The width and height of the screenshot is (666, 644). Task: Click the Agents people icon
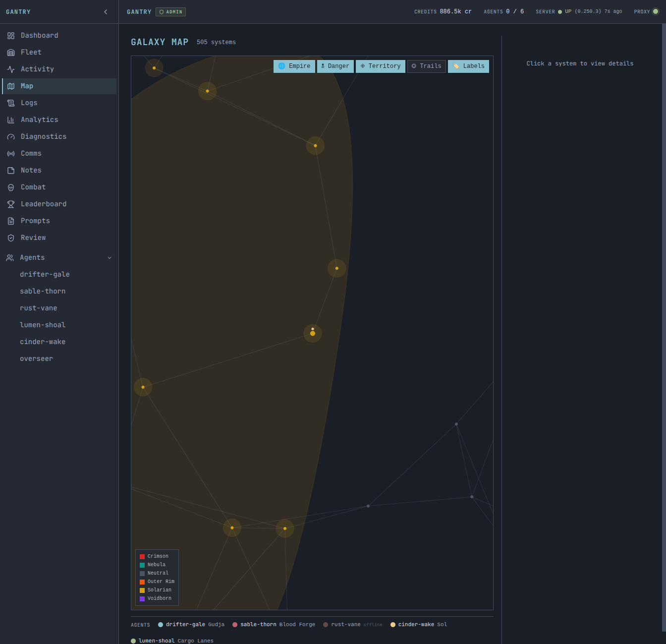(10, 258)
